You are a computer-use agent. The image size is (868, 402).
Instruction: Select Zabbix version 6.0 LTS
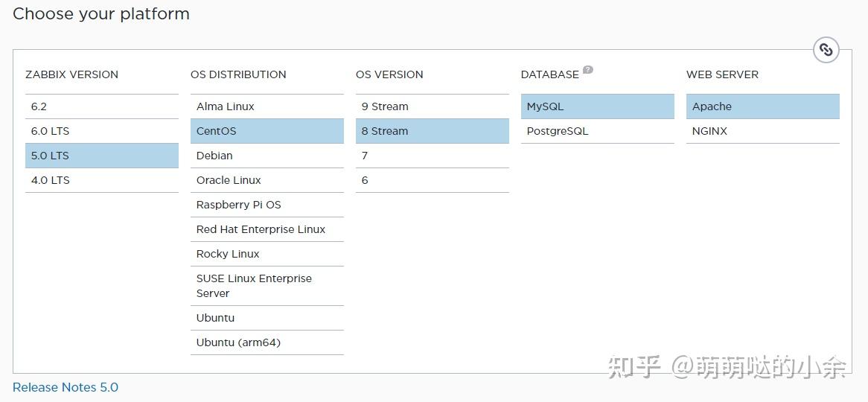tap(102, 131)
